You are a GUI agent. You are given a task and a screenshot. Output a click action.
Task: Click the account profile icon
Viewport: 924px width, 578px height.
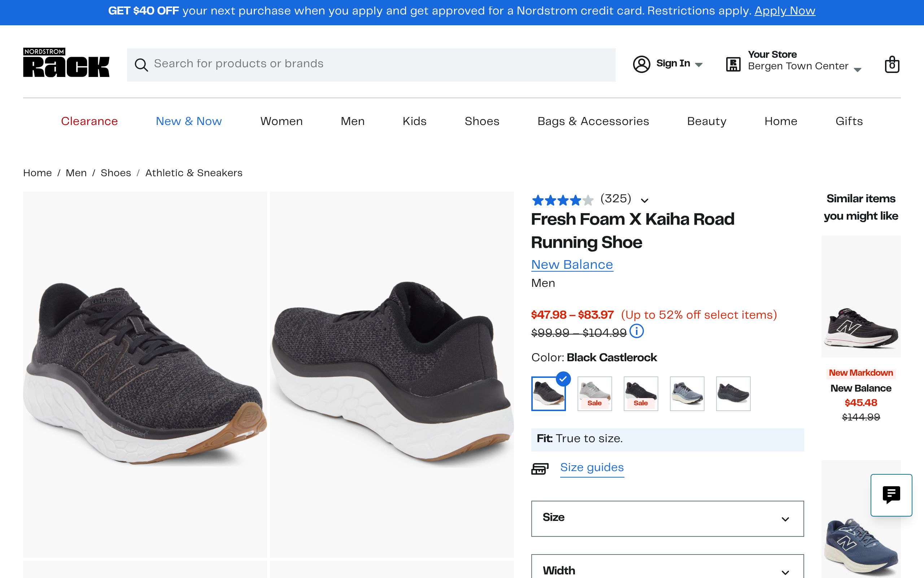pyautogui.click(x=641, y=64)
